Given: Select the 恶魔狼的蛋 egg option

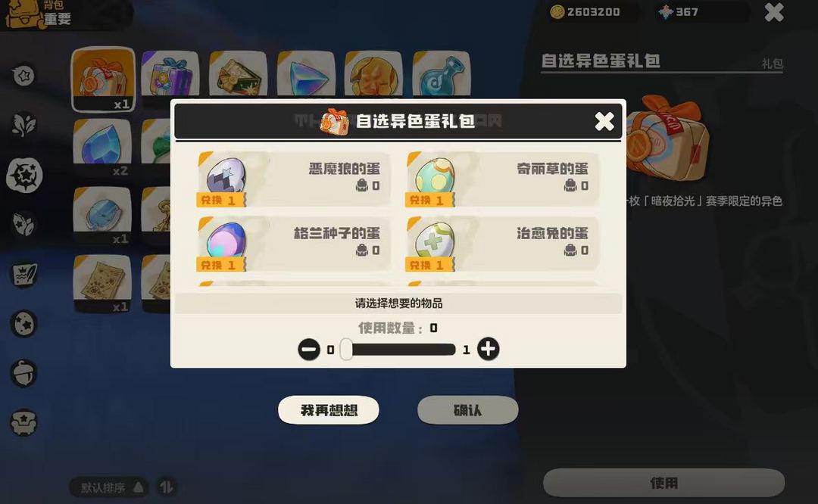Looking at the screenshot, I should (x=293, y=179).
